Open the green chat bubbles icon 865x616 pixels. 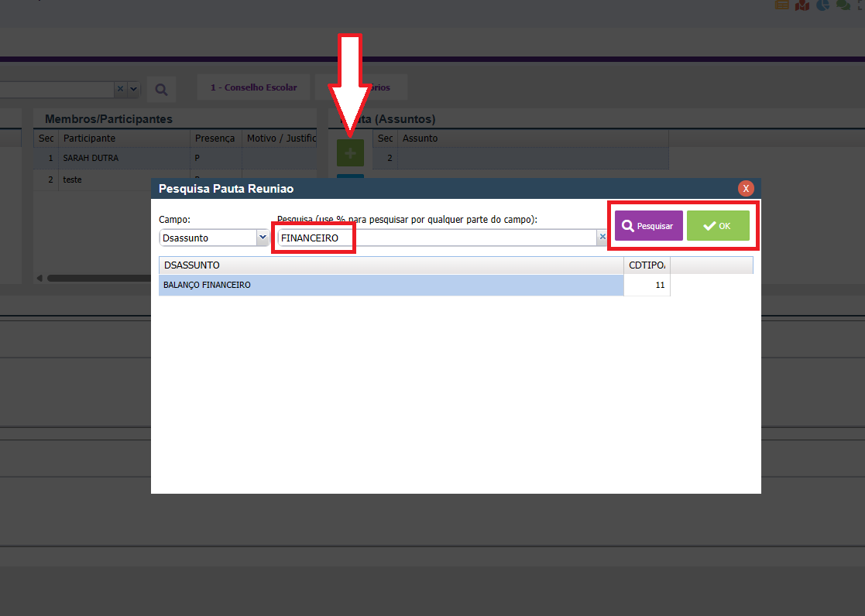coord(843,5)
